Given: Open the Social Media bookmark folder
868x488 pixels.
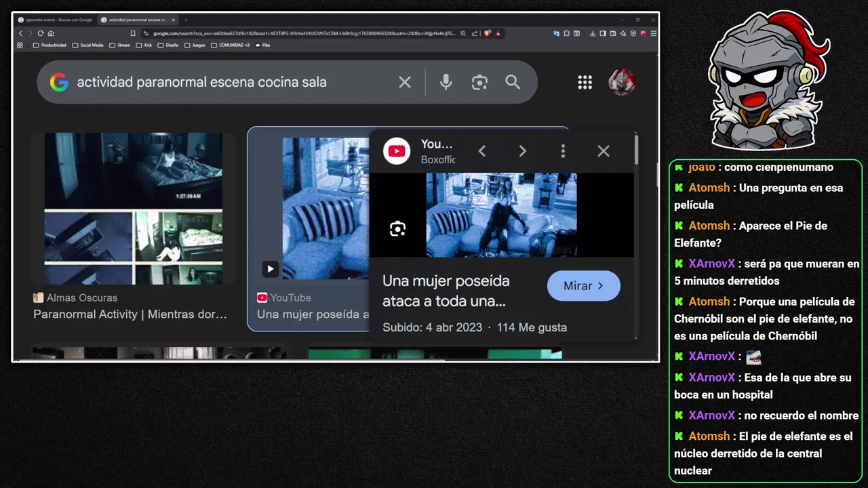Looking at the screenshot, I should (88, 45).
